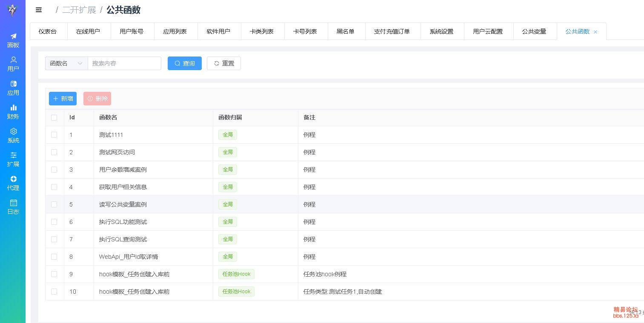Expand the 函数名 search field dropdown
Screen dimensions: 644x323
66,63
